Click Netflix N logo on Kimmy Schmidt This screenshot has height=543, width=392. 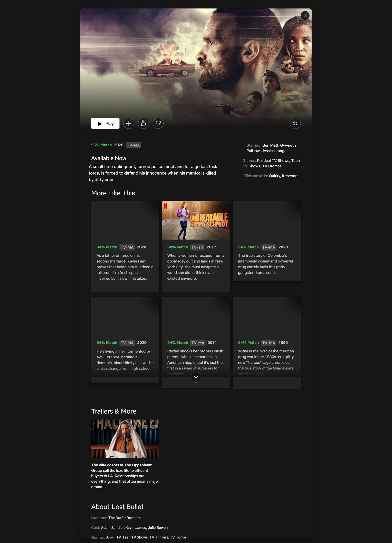165,206
